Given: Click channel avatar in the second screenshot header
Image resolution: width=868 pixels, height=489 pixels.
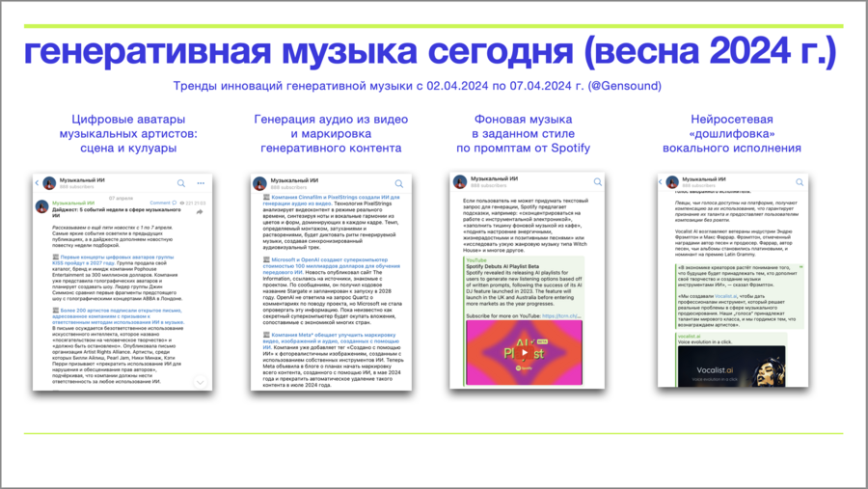Looking at the screenshot, I should (259, 183).
